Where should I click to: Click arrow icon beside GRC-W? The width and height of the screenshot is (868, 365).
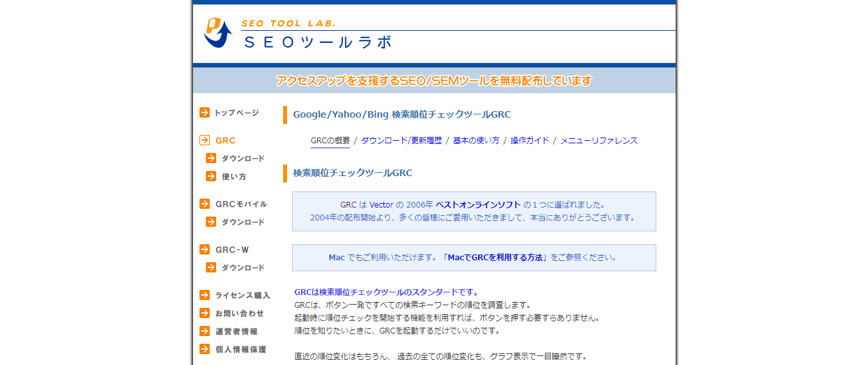(205, 249)
